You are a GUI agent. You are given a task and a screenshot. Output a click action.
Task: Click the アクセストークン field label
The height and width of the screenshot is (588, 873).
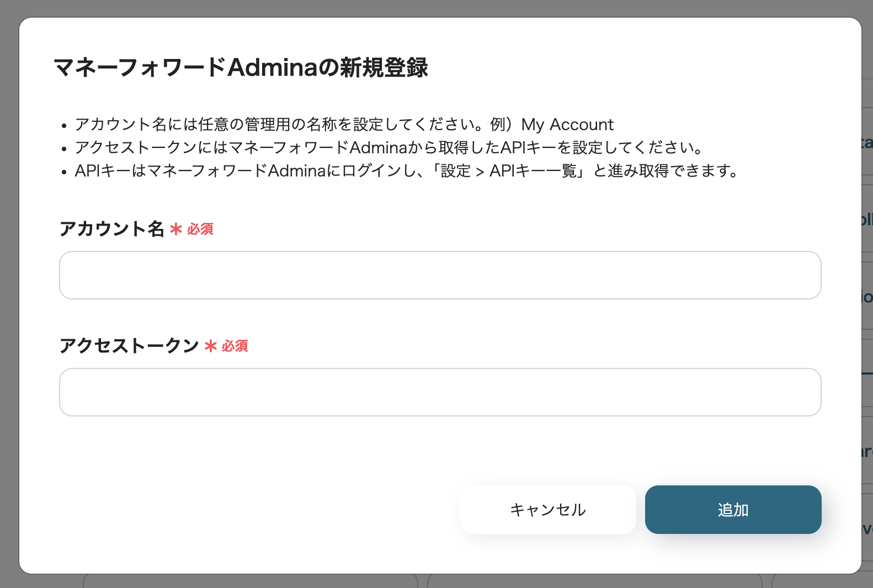click(129, 346)
